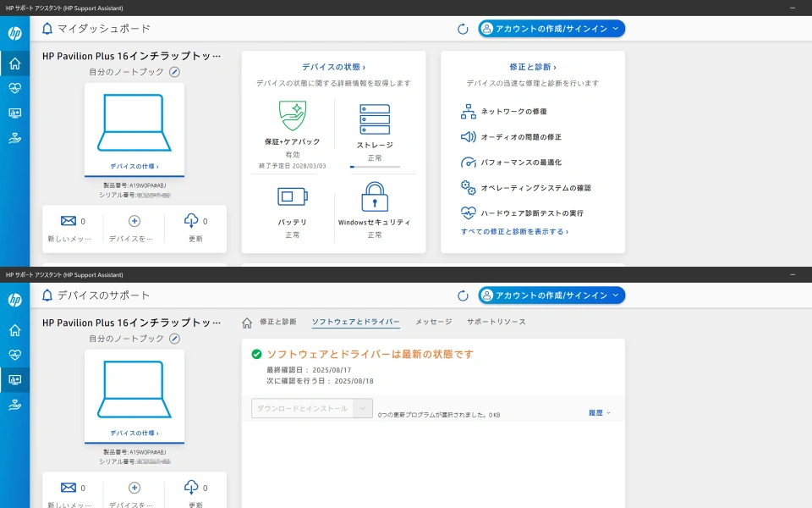Viewport: 812px width, 508px height.
Task: Click 最終確認日: 2025/08/17 text
Action: (310, 370)
